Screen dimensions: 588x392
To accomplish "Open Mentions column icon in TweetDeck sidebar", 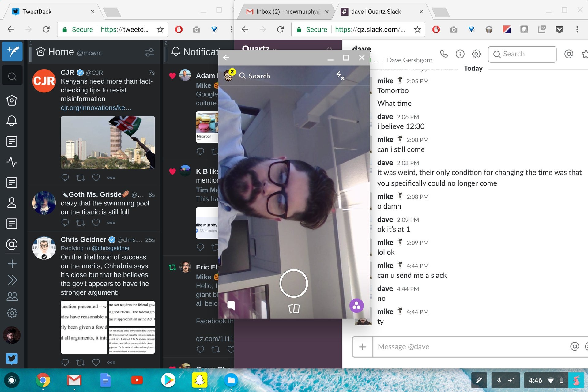I will click(x=12, y=244).
